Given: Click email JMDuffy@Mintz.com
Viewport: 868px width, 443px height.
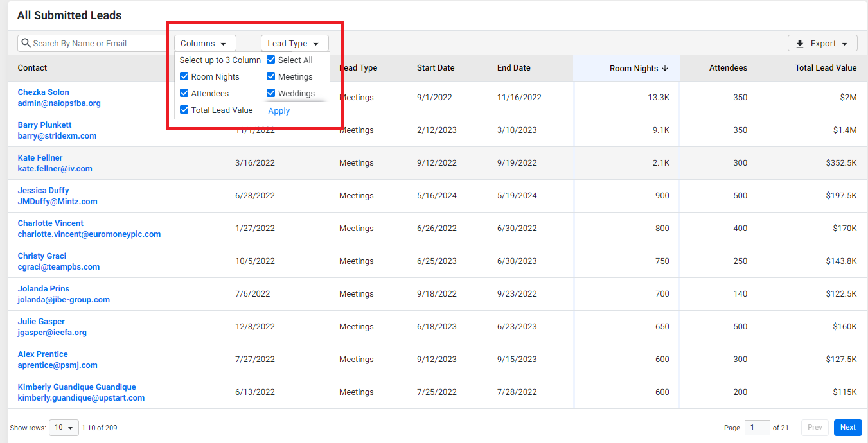Looking at the screenshot, I should (x=58, y=202).
